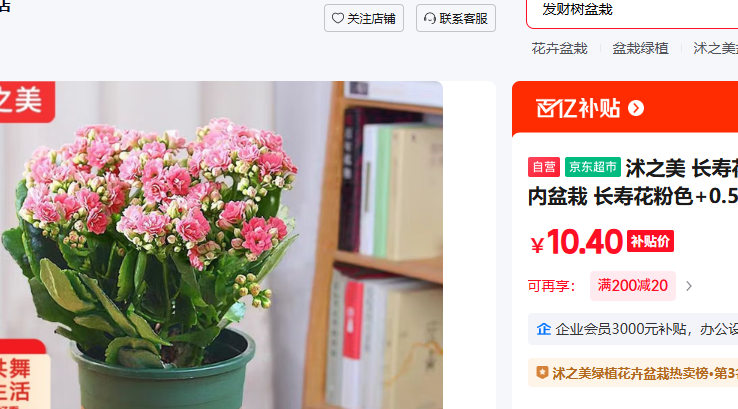Click the arrow circle icon beside 亿补贴
The image size is (738, 409).
click(x=636, y=108)
